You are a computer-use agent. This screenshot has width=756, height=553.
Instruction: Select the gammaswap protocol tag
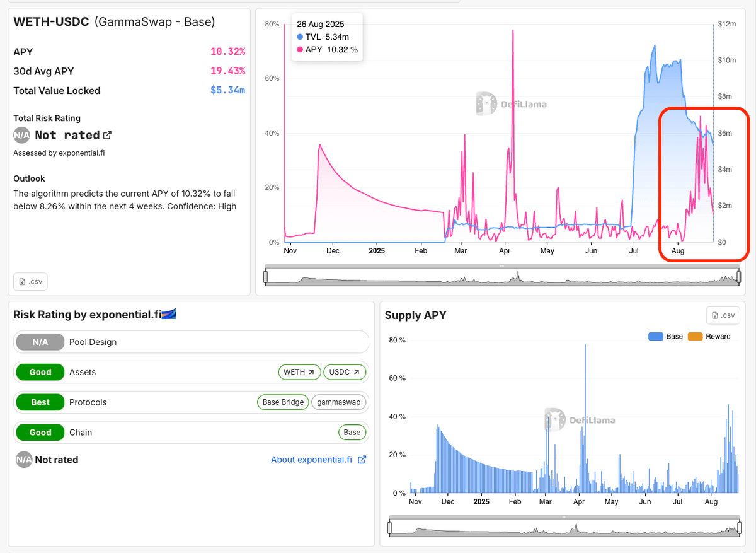339,402
